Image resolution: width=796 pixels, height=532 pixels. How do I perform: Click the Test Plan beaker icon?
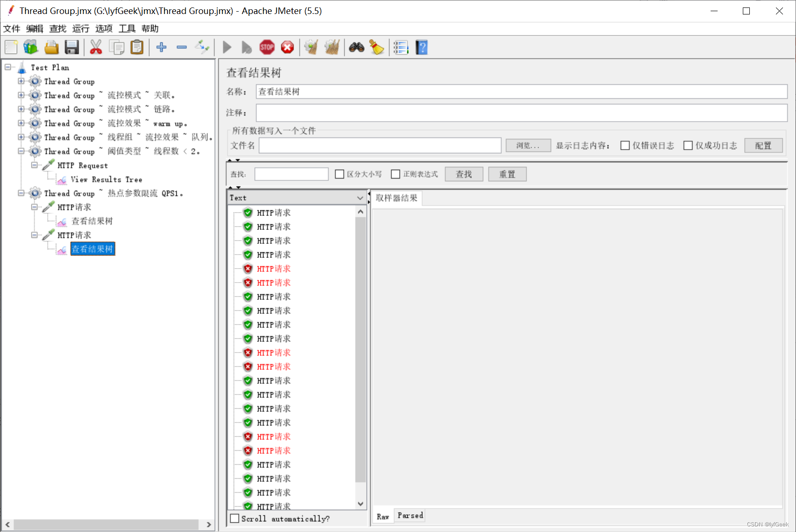point(21,68)
